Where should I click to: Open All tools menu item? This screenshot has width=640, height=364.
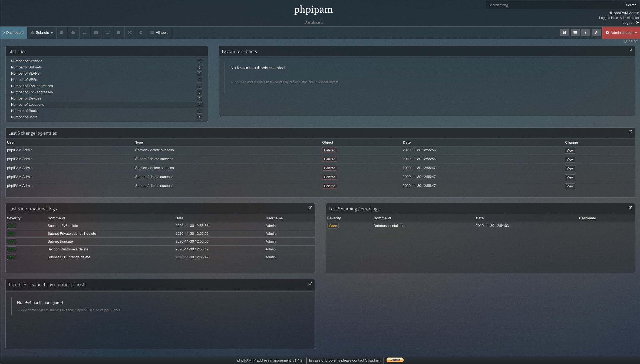pyautogui.click(x=159, y=32)
